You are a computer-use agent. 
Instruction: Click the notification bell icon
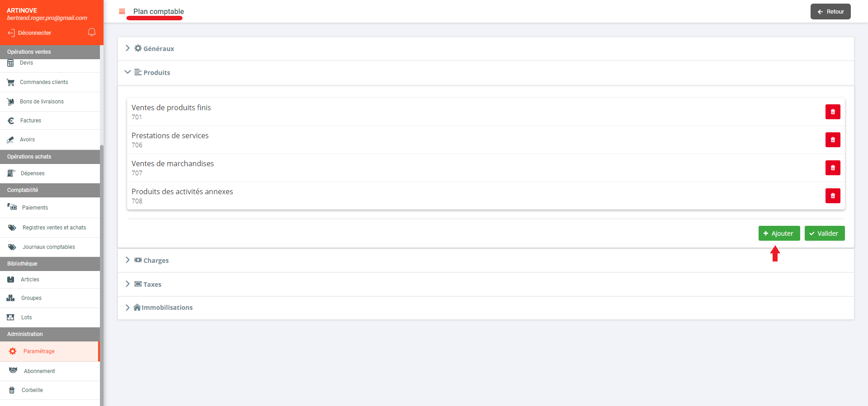92,32
